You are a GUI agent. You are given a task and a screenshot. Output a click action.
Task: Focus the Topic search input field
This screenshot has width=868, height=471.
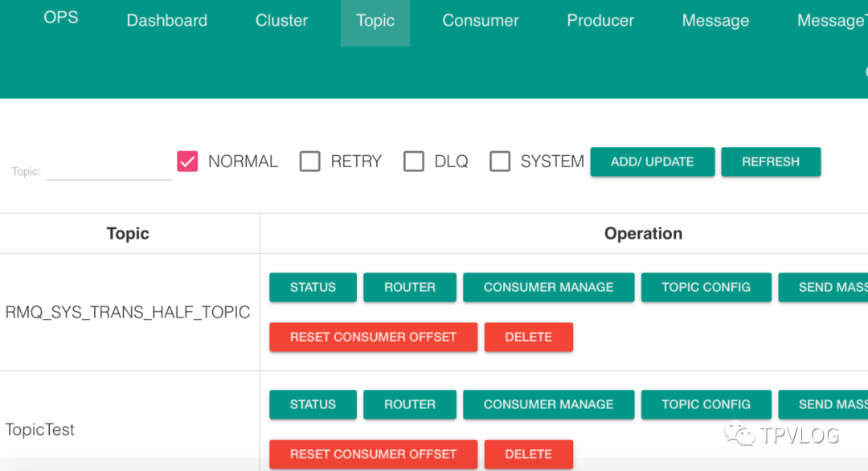point(108,170)
